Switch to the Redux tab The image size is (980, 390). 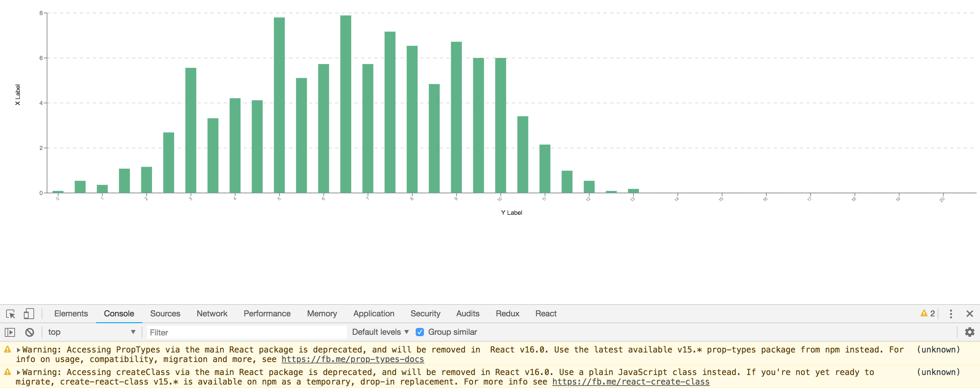coord(507,314)
